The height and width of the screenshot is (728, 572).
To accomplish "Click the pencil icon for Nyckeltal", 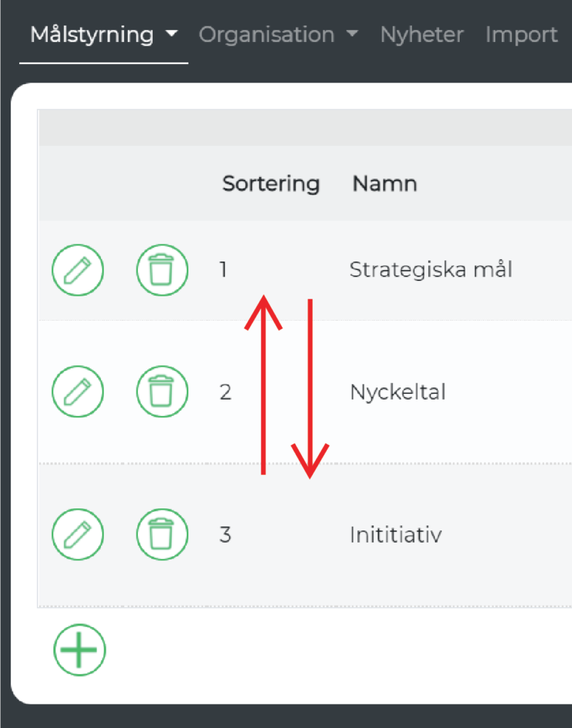I will (77, 392).
